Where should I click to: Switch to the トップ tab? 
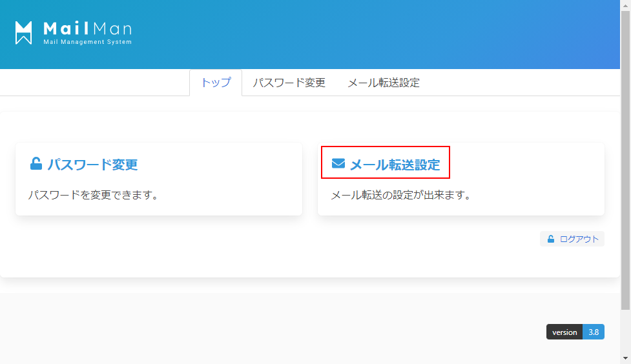tap(216, 83)
